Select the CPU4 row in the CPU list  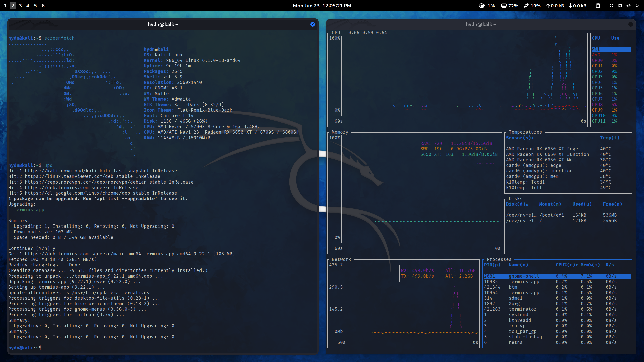click(x=611, y=82)
